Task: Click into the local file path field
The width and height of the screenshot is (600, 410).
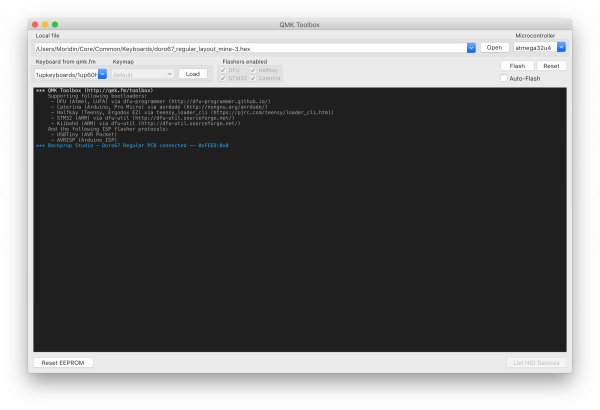Action: point(251,48)
